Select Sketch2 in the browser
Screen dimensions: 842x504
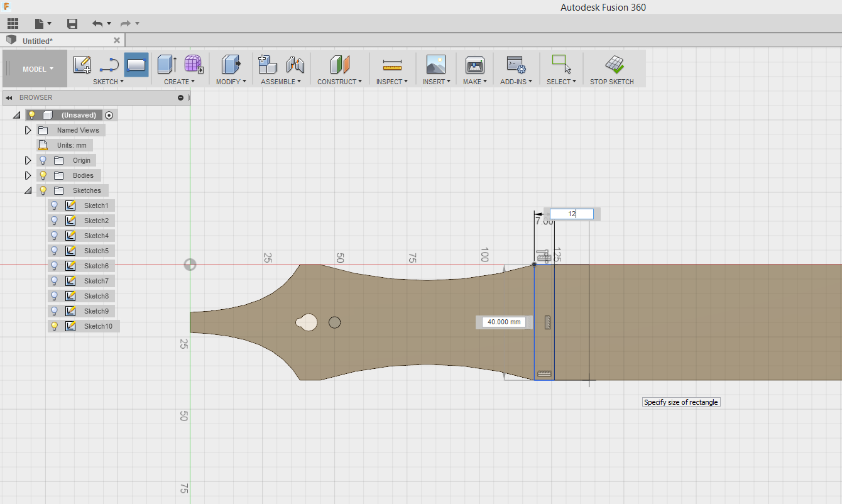[x=96, y=221]
